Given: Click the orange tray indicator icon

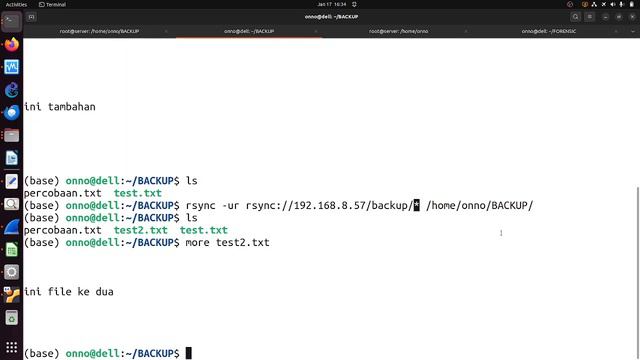Looking at the screenshot, I should (x=585, y=4).
